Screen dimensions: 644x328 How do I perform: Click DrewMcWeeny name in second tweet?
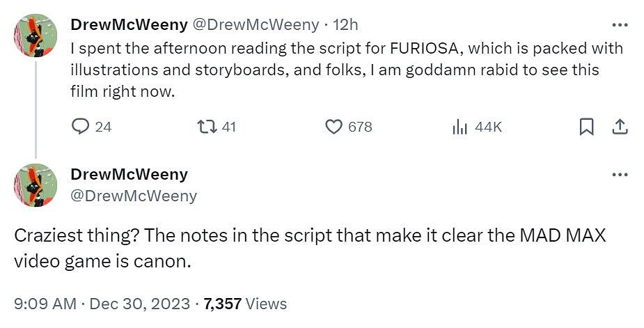(x=129, y=174)
